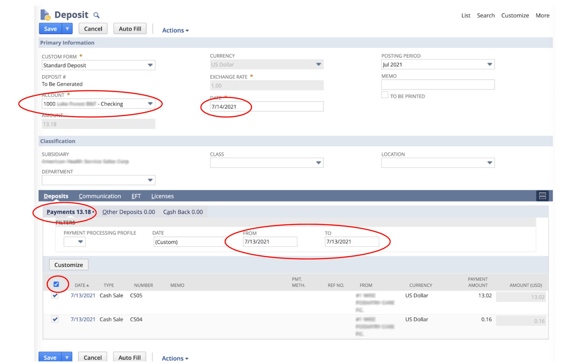Open the Other Deposits subtab
The height and width of the screenshot is (364, 588).
[x=128, y=212]
